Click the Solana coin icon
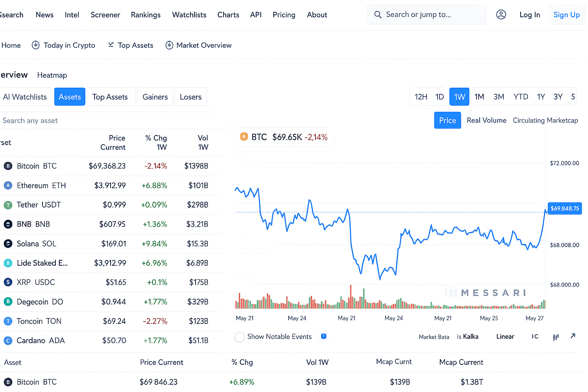The image size is (588, 392). pyautogui.click(x=8, y=243)
